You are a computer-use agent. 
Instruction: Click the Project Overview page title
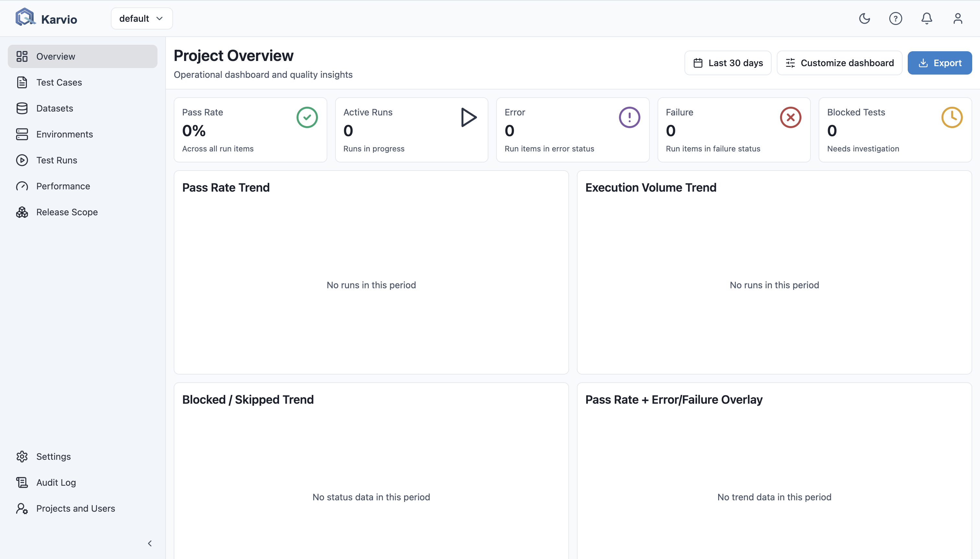pyautogui.click(x=233, y=56)
